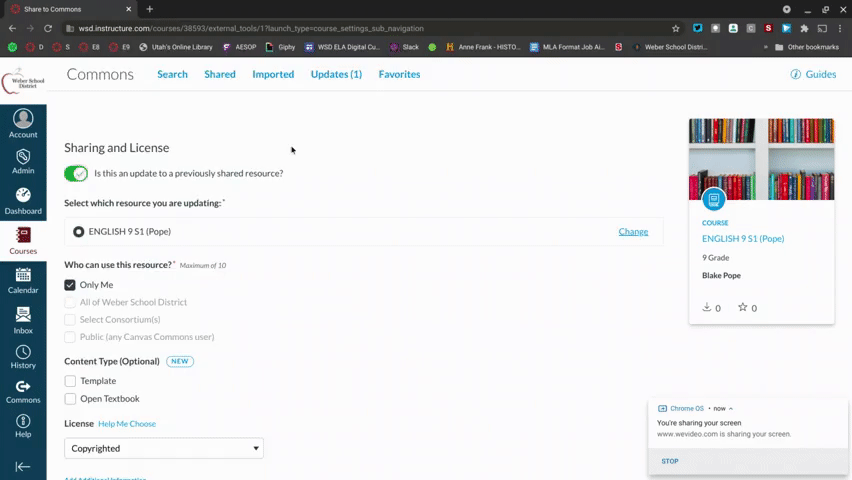
Task: Collapse the global navigation sidebar arrow
Action: pyautogui.click(x=23, y=466)
